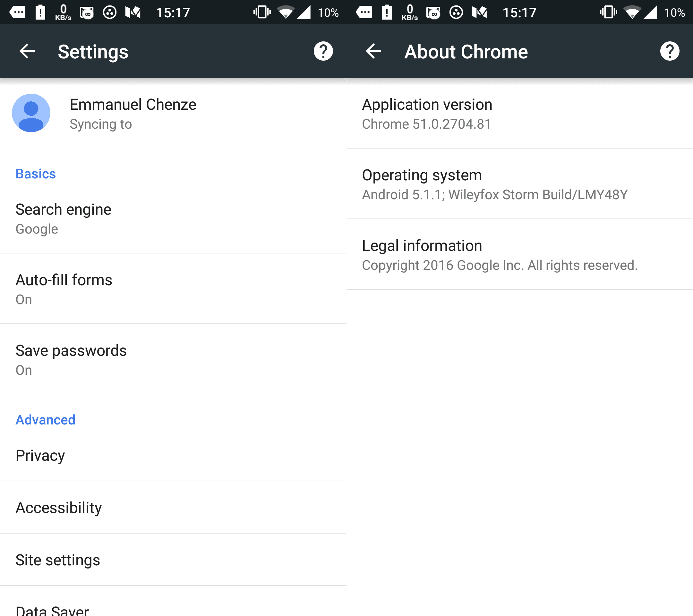Open Auto-fill forms setting
Image resolution: width=693 pixels, height=616 pixels.
pyautogui.click(x=173, y=289)
